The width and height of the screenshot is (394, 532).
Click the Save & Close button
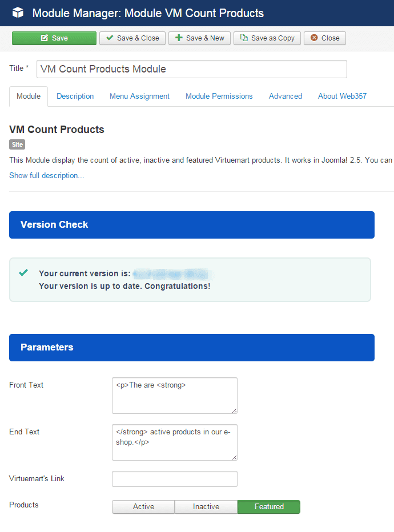point(132,38)
